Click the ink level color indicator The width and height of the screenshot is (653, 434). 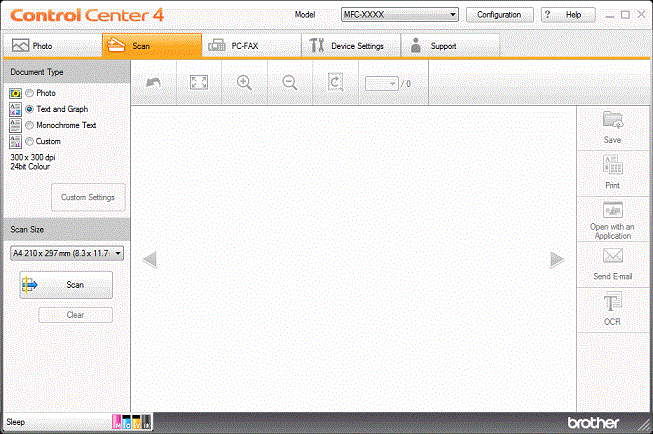132,423
